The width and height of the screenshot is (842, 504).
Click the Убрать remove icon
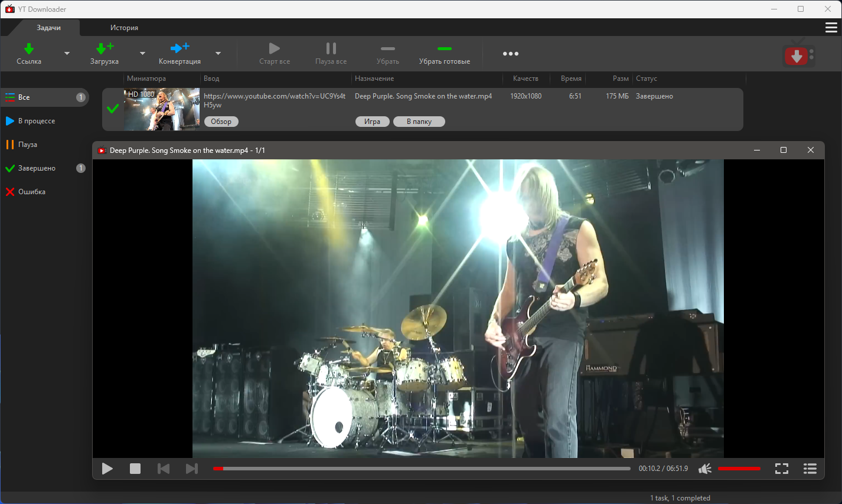pos(388,48)
